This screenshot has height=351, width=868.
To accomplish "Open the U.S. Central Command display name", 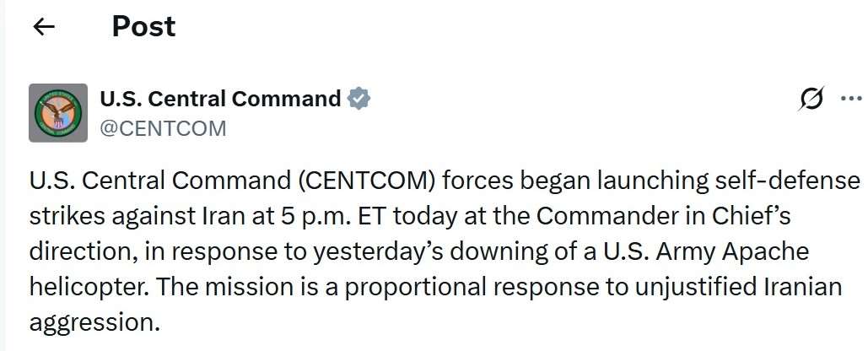I will (220, 99).
